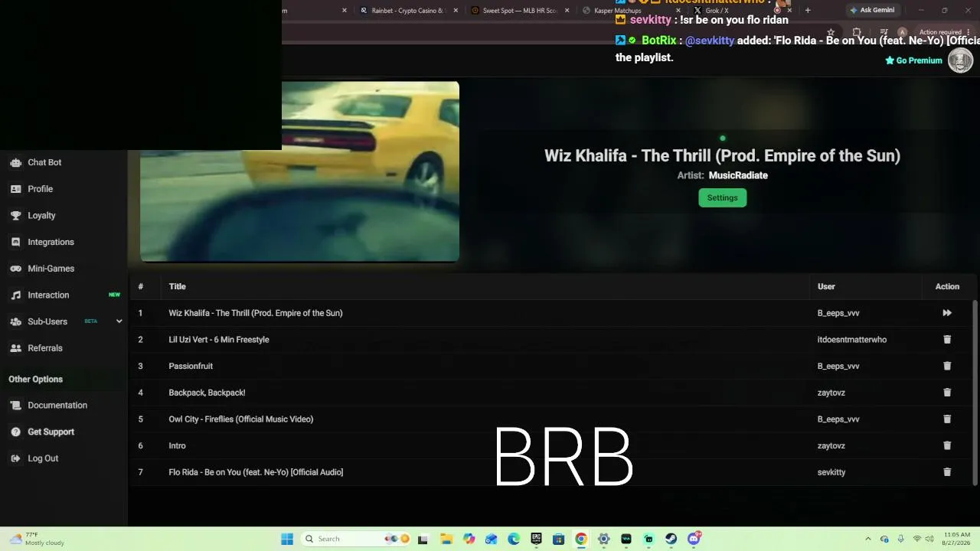Click the user avatar beside Go Premium
980x551 pixels.
(961, 60)
